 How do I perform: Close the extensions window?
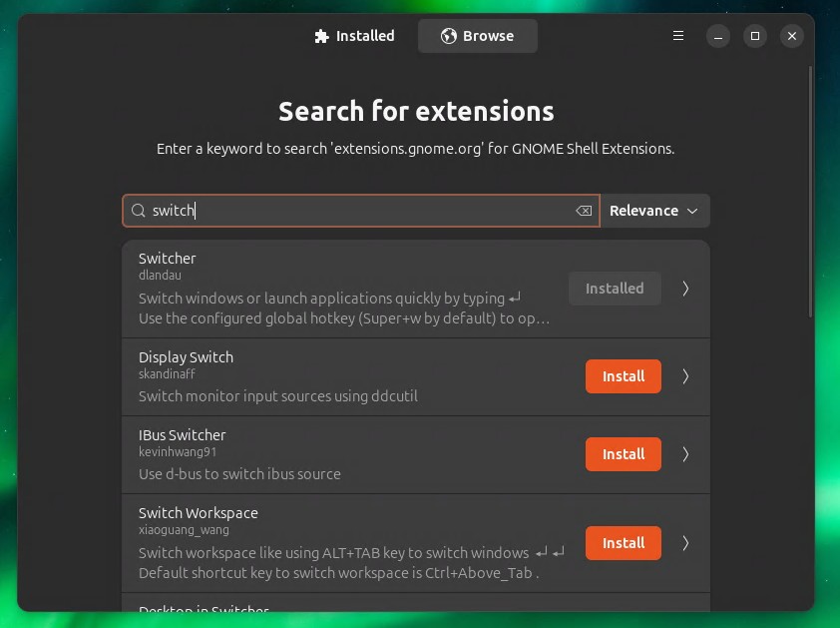point(792,36)
